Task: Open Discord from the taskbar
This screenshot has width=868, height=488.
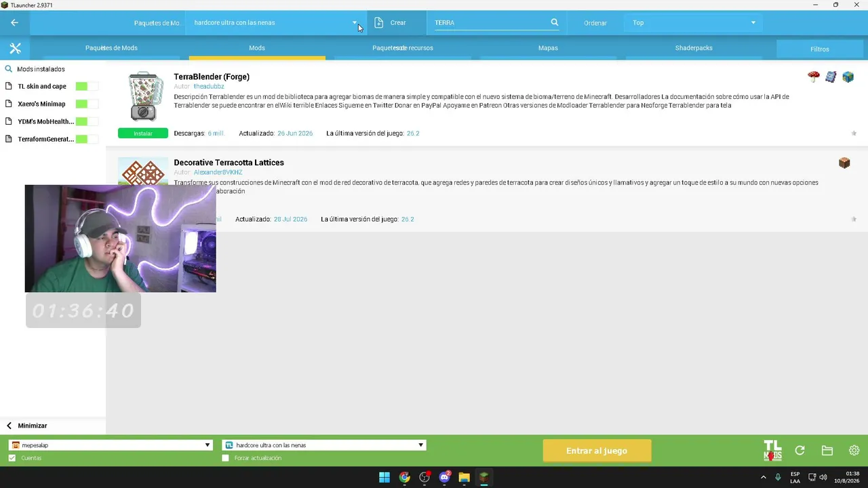Action: (x=445, y=477)
